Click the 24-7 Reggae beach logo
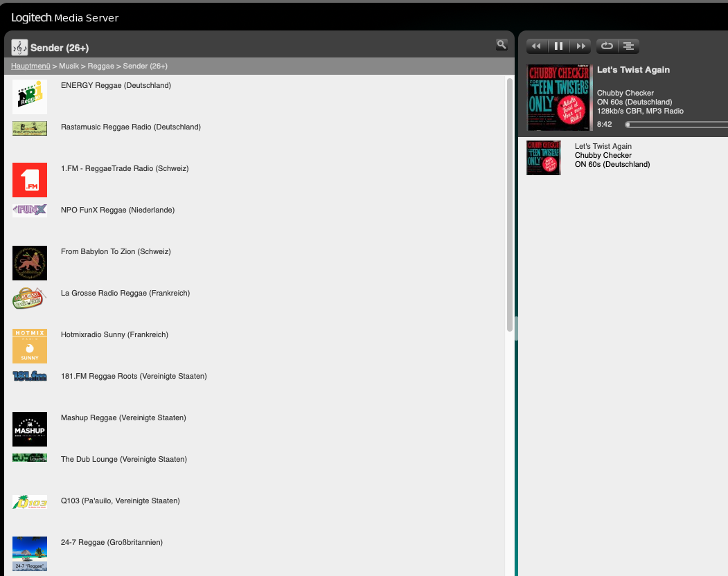The height and width of the screenshot is (576, 728). 30,554
